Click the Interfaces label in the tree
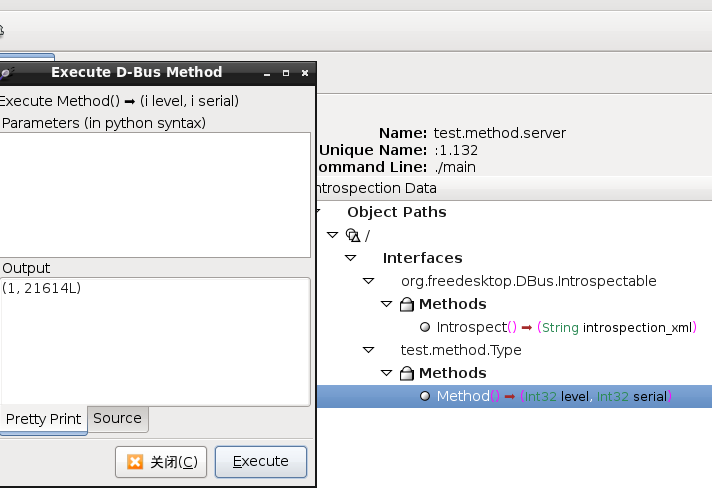This screenshot has width=712, height=488. click(422, 258)
